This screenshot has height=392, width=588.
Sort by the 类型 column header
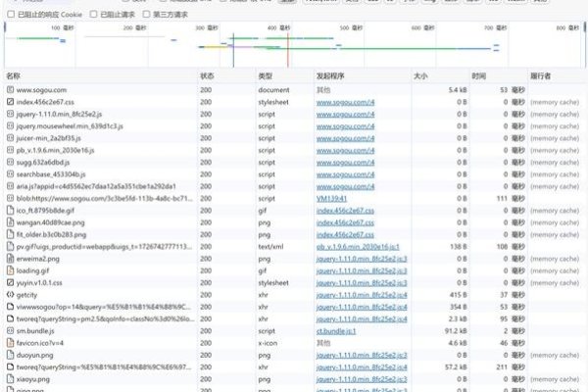tap(284, 76)
